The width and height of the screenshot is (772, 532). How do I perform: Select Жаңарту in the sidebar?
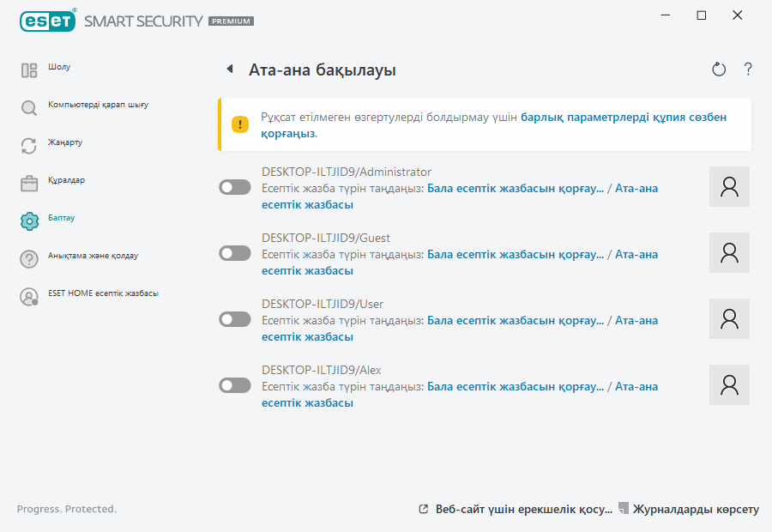(x=64, y=143)
